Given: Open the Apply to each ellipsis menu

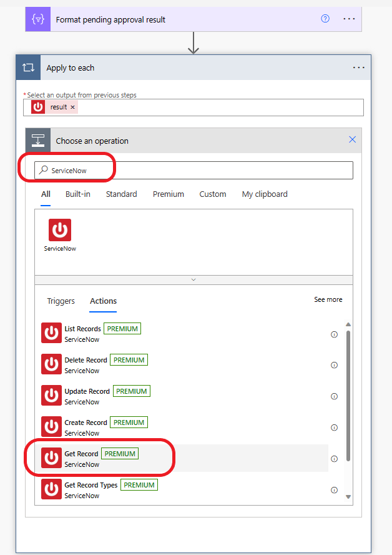Looking at the screenshot, I should (359, 67).
